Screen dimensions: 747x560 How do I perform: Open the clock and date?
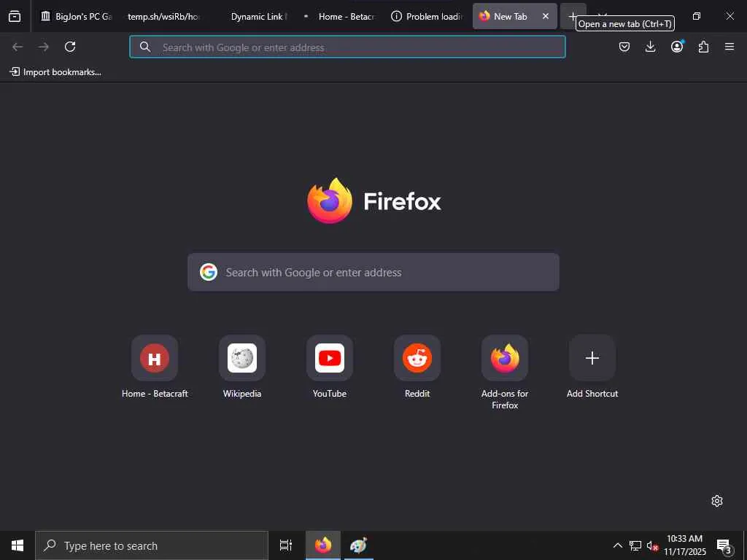pos(685,545)
